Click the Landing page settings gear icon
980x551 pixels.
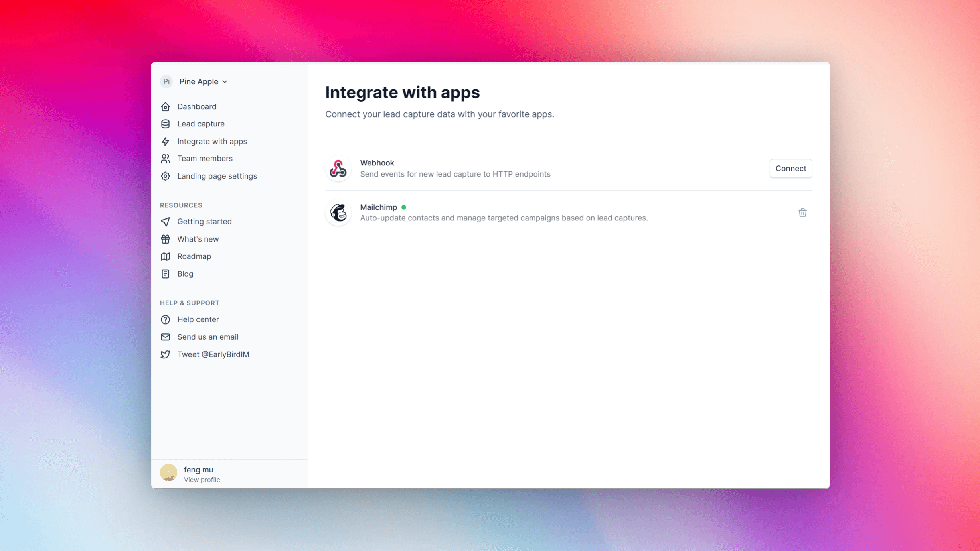[x=165, y=176]
